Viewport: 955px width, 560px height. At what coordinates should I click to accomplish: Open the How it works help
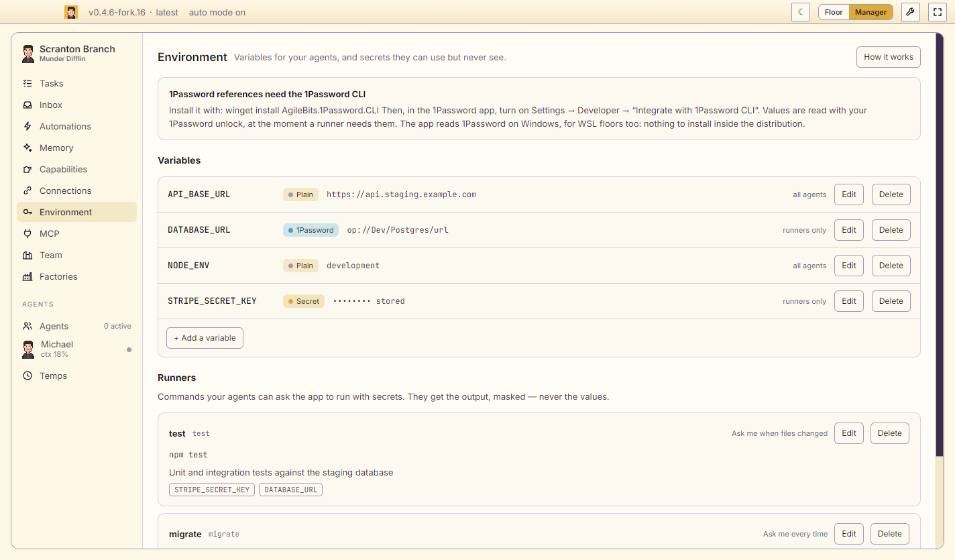tap(889, 57)
